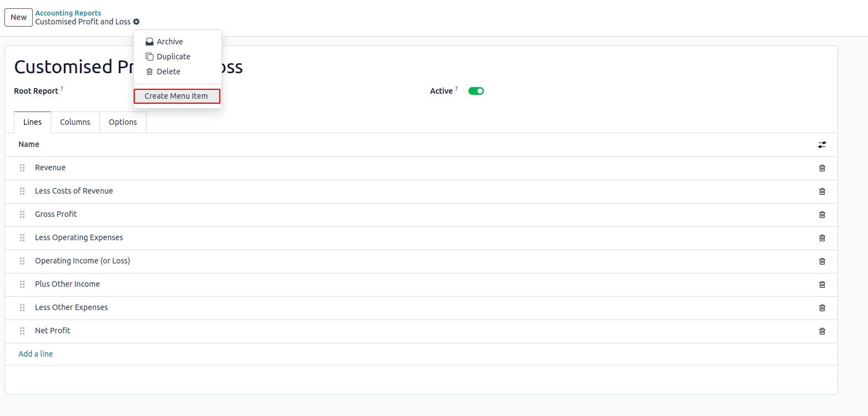
Task: Delete the Plus Other Income line
Action: coord(822,285)
